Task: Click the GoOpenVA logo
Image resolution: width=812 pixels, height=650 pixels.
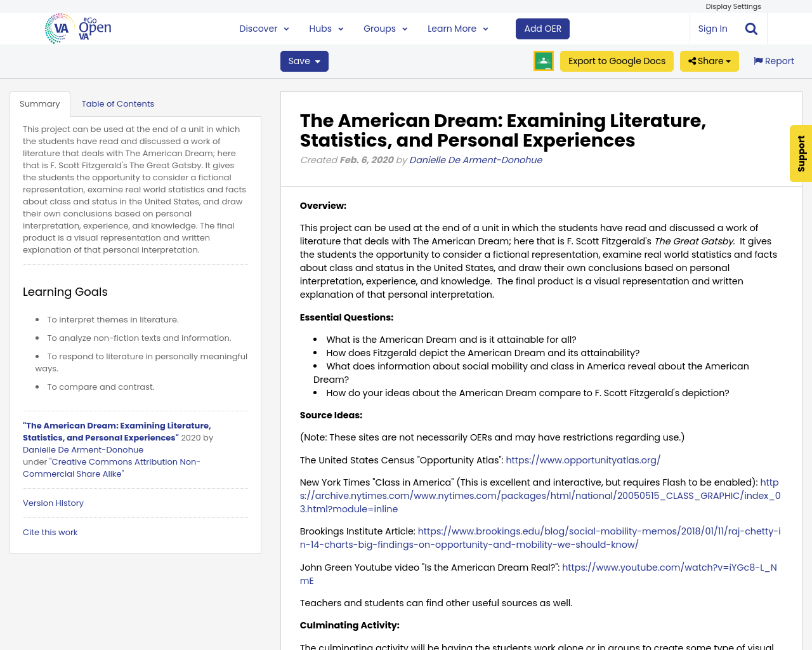Action: click(x=77, y=28)
